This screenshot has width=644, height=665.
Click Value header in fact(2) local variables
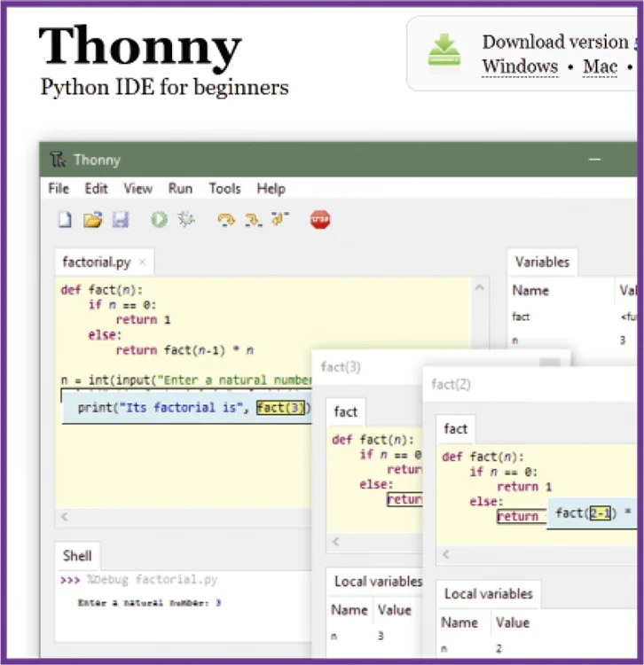[x=513, y=622]
